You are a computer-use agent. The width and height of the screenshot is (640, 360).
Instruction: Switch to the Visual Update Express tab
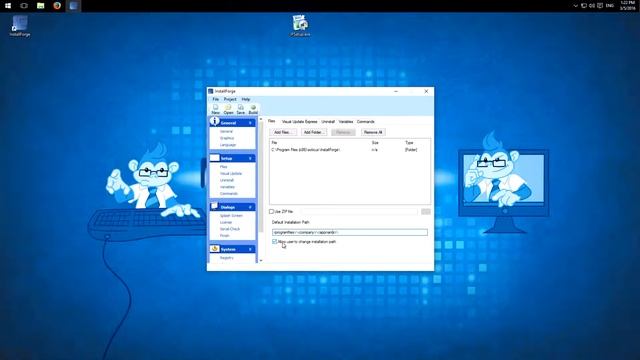pyautogui.click(x=299, y=122)
